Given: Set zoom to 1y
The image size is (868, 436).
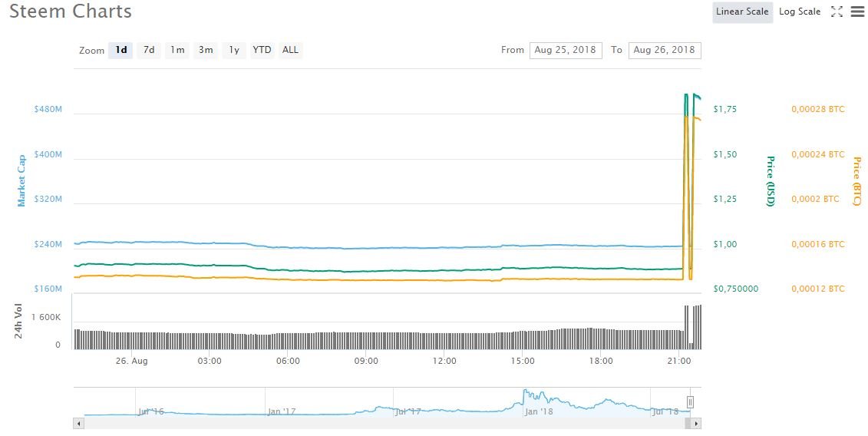Looking at the screenshot, I should (x=234, y=50).
